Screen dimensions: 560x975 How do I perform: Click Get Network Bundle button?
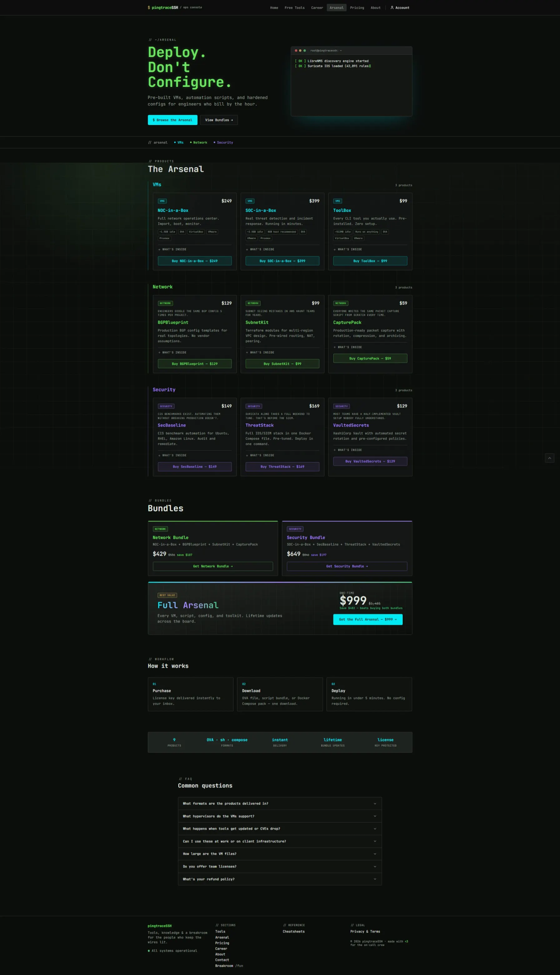(x=213, y=566)
